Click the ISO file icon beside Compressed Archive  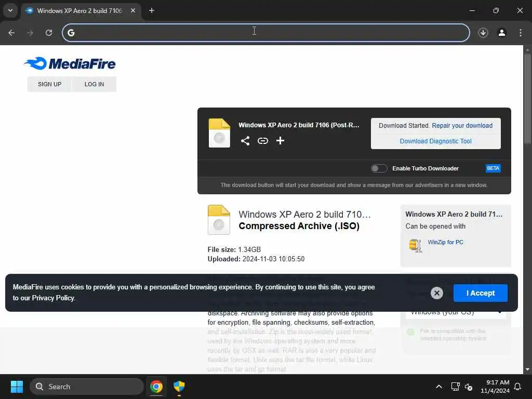(219, 220)
